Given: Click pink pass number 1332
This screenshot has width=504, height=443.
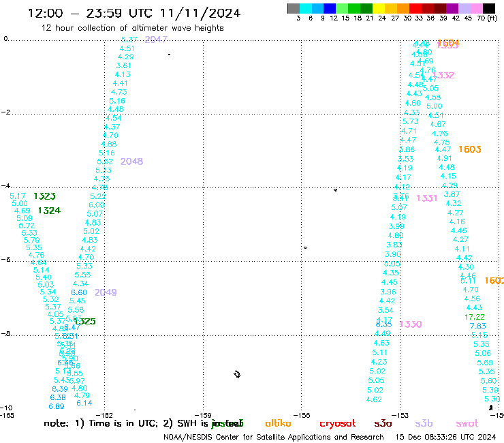Looking at the screenshot, I should pyautogui.click(x=443, y=75).
